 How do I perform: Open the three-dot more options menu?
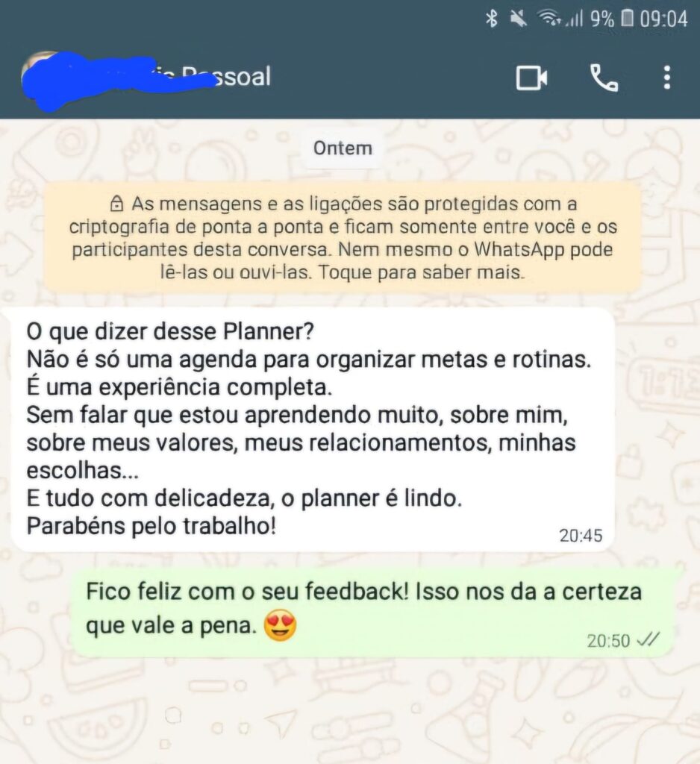click(667, 78)
